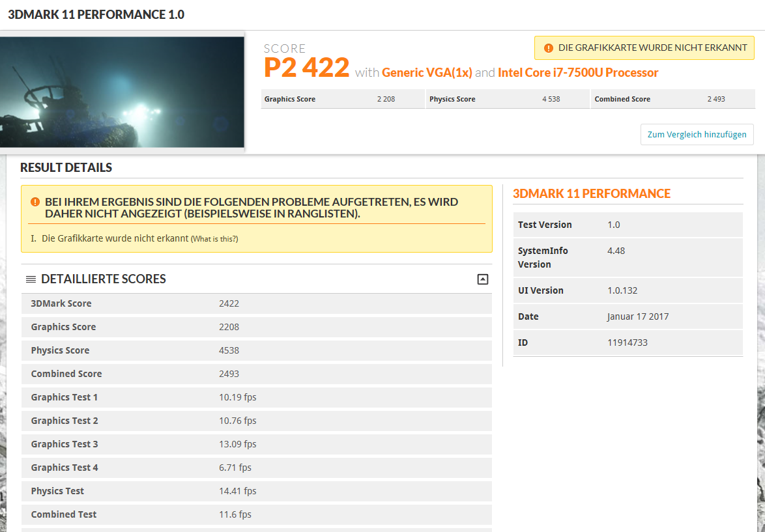The height and width of the screenshot is (532, 765).
Task: Click the result ID value 11914733
Action: point(627,343)
